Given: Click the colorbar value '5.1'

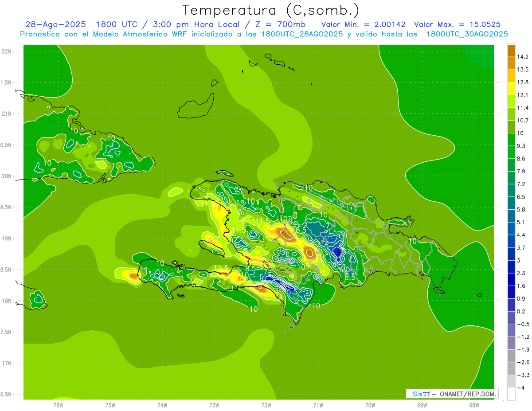Looking at the screenshot, I should pos(521,222).
